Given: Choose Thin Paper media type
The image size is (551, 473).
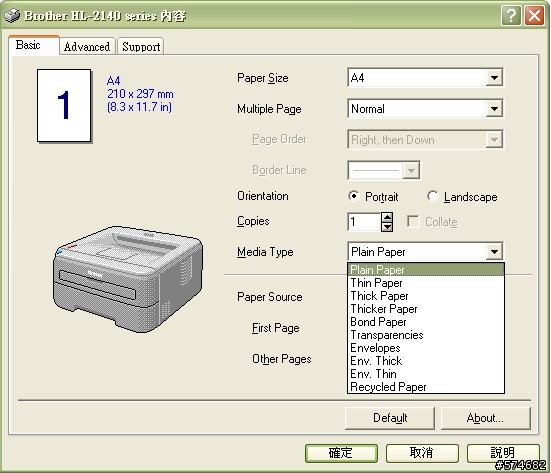Looking at the screenshot, I should [x=426, y=283].
